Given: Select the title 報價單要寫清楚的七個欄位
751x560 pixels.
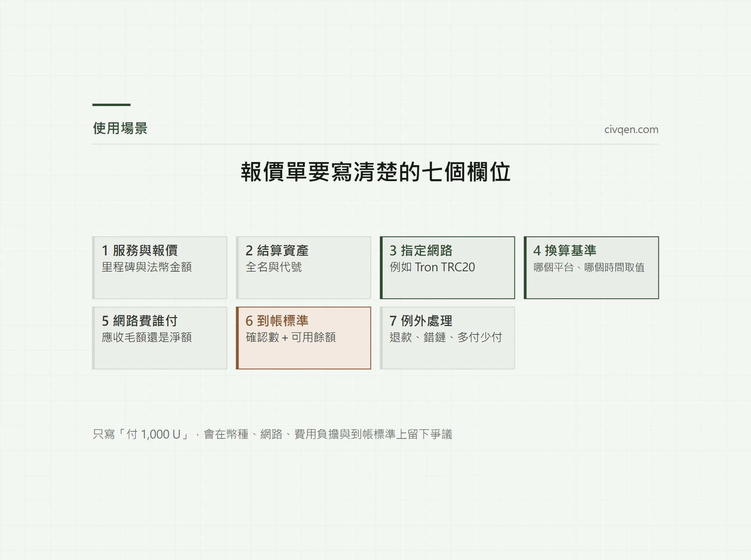Looking at the screenshot, I should [x=375, y=172].
